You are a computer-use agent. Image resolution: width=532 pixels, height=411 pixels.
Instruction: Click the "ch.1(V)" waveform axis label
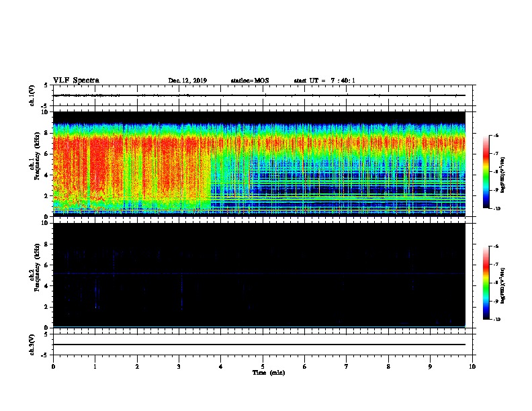coord(32,95)
